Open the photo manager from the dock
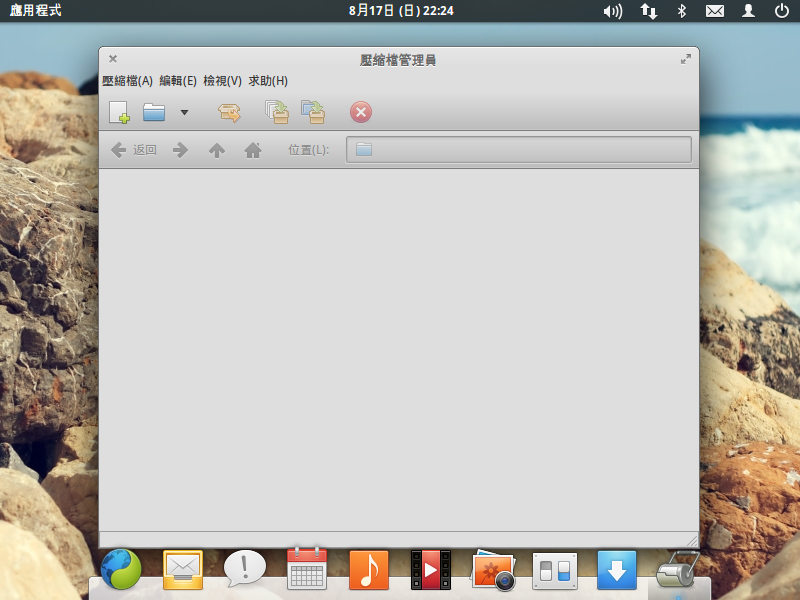The width and height of the screenshot is (800, 600). tap(493, 570)
